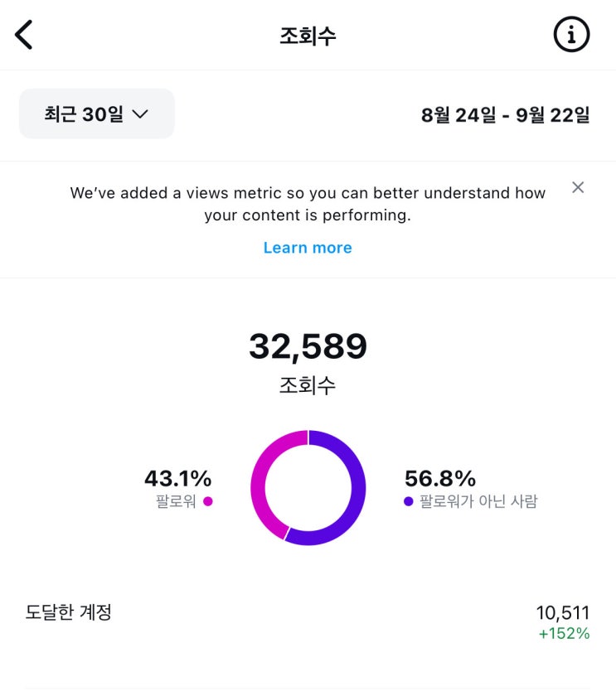Tap the purple 팔로워가 아닌 사람 legend dot
This screenshot has height=696, width=616.
tap(408, 501)
